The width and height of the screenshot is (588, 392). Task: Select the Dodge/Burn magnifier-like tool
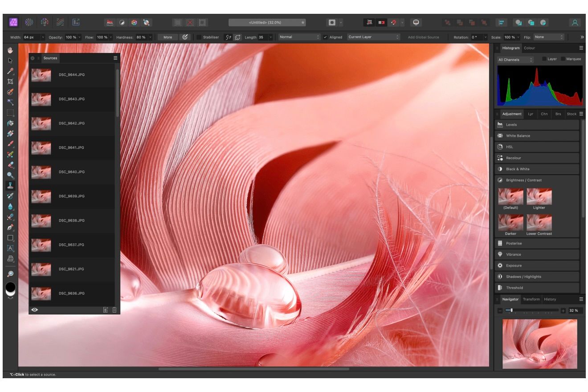(10, 175)
